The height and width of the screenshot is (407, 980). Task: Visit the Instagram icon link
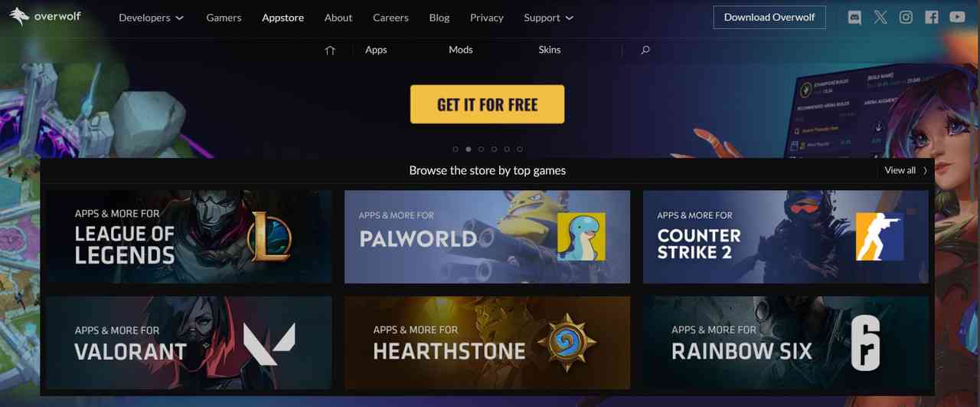pyautogui.click(x=906, y=18)
